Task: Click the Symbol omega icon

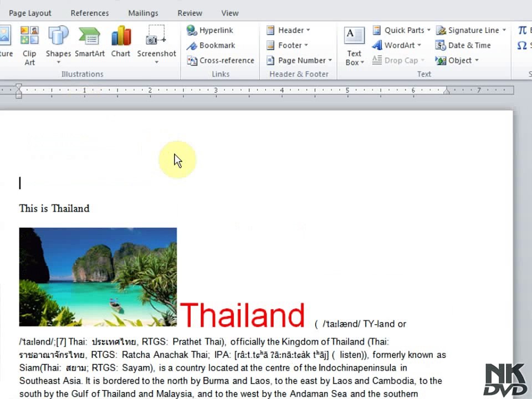Action: coord(522,45)
